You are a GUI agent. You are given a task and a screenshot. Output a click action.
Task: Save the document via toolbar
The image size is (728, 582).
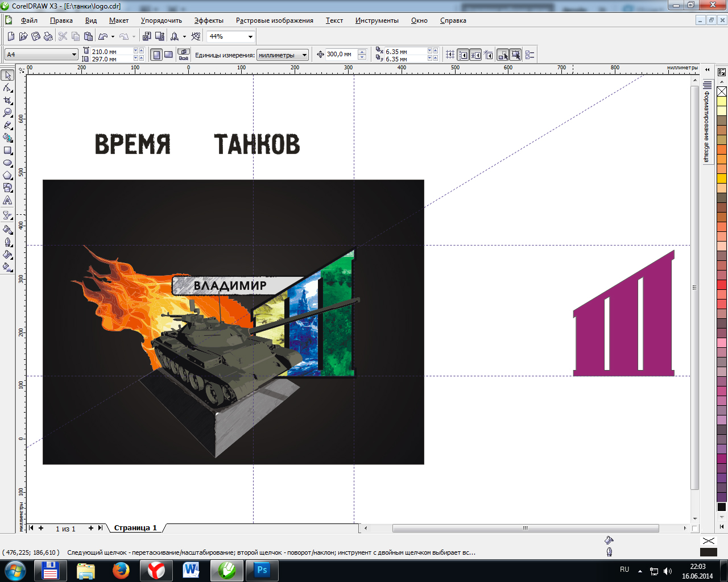[36, 36]
